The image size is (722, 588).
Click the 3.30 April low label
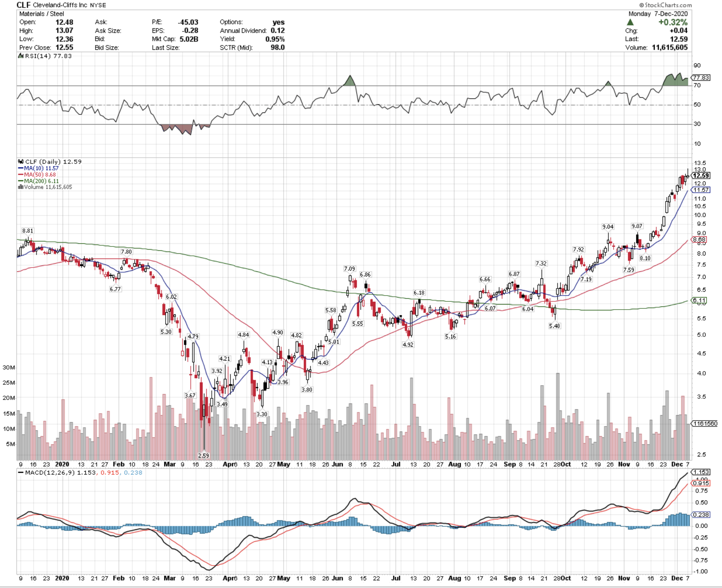[262, 414]
